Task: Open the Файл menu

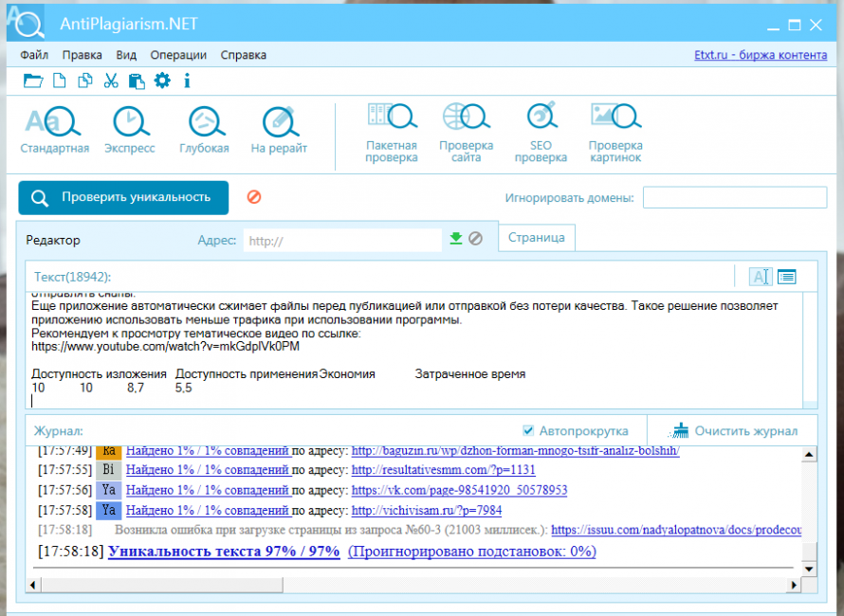Action: point(34,55)
